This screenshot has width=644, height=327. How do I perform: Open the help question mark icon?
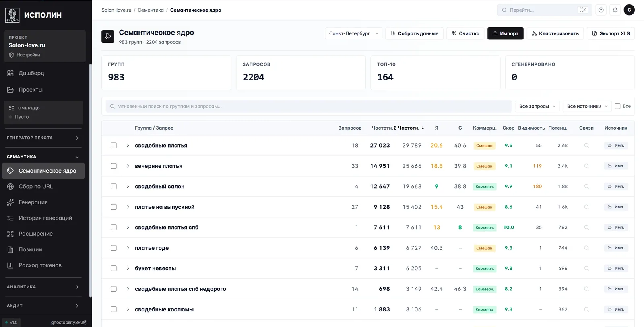pyautogui.click(x=601, y=10)
